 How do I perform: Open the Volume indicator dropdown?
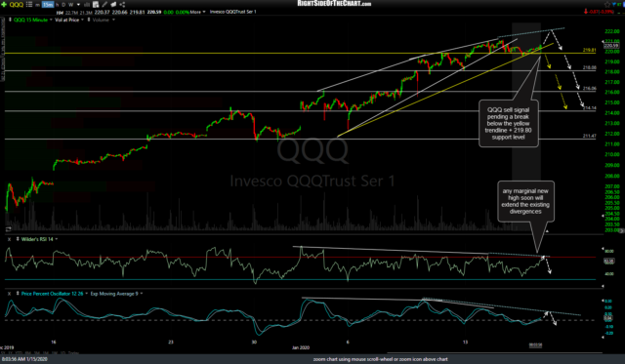(113, 20)
